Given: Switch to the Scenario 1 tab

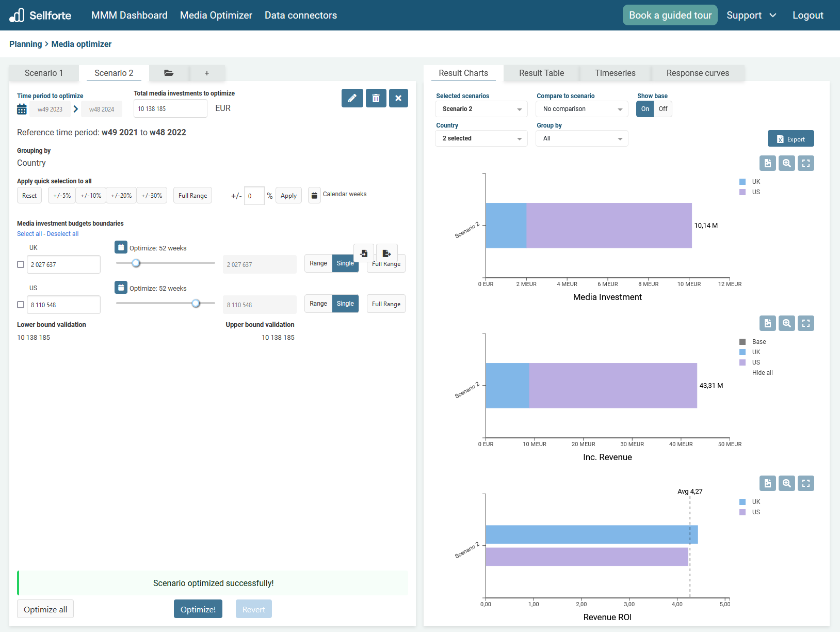Looking at the screenshot, I should (44, 73).
